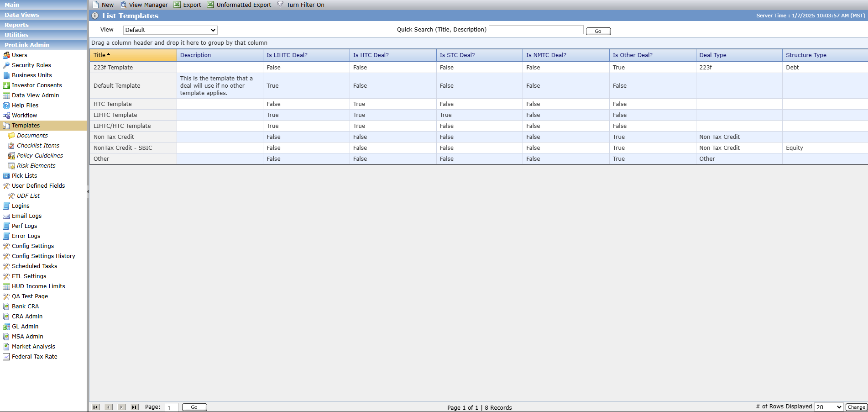Open CRA Admin sidebar item

coord(27,317)
